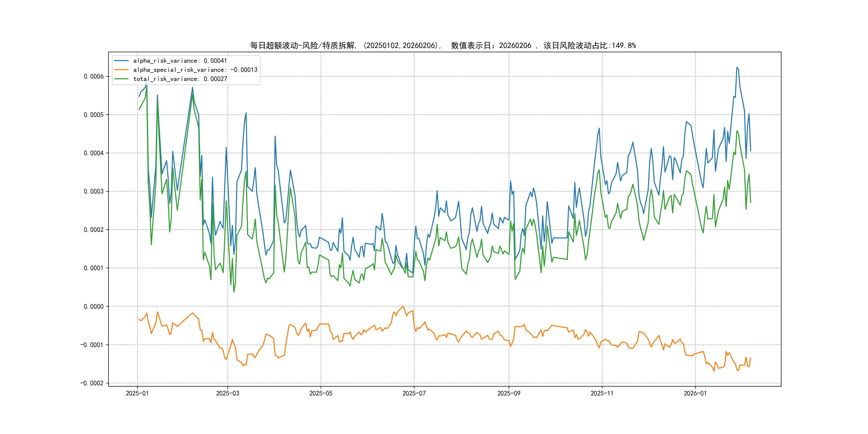The image size is (868, 434).
Task: Click the 149.8% value in the title
Action: [624, 46]
